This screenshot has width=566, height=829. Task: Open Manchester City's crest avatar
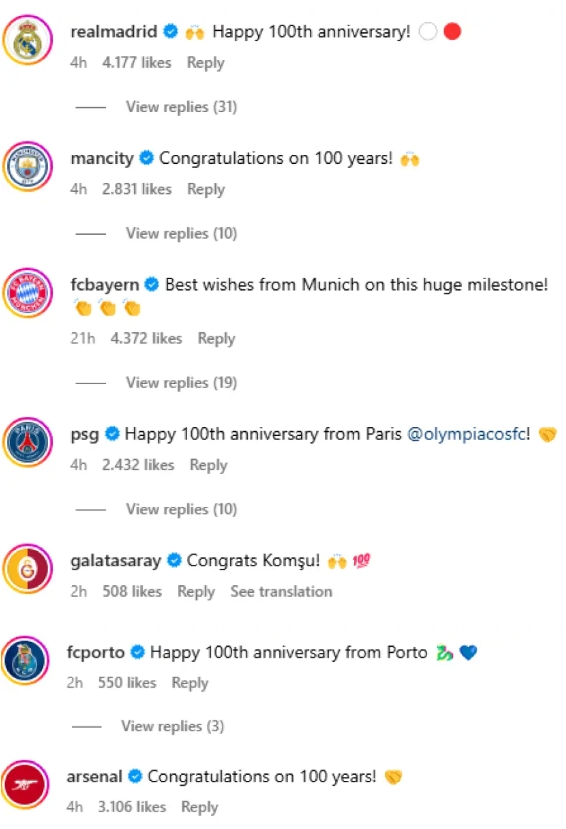pyautogui.click(x=27, y=167)
